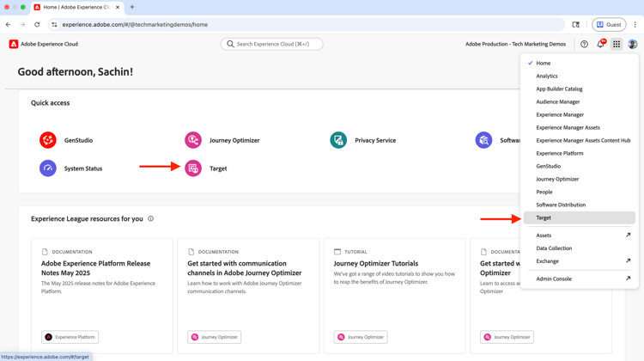Screen dimensions: 644x361
Task: Open Get started with communication channels article
Action: point(245,268)
